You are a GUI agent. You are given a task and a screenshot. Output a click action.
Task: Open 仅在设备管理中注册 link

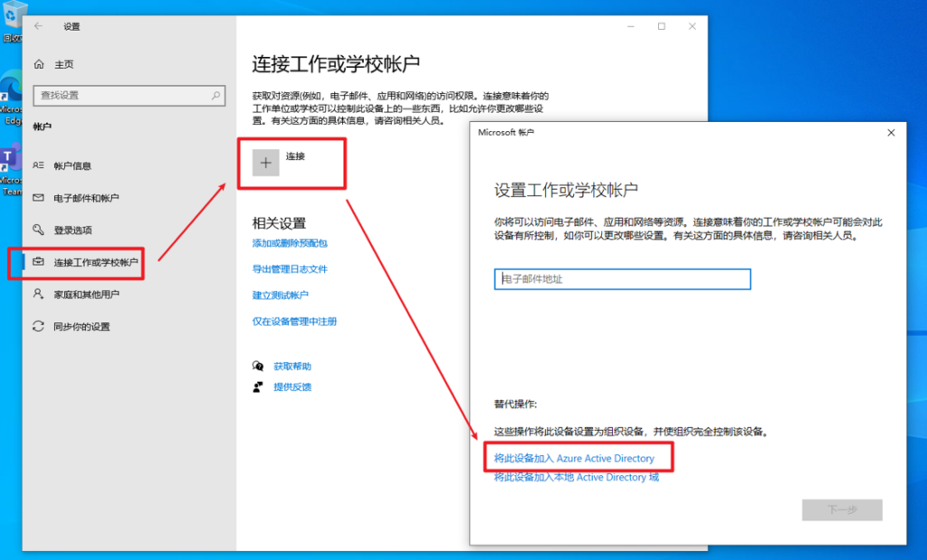[x=295, y=321]
